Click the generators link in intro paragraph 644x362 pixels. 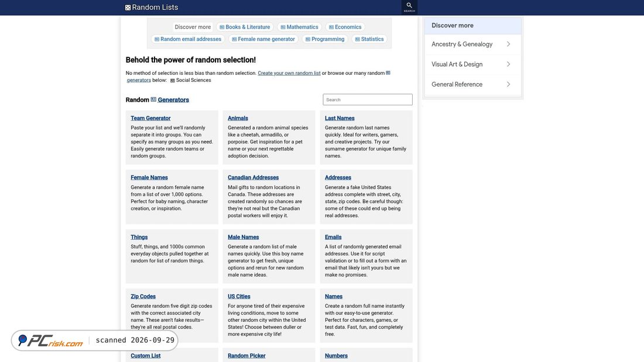pos(139,81)
